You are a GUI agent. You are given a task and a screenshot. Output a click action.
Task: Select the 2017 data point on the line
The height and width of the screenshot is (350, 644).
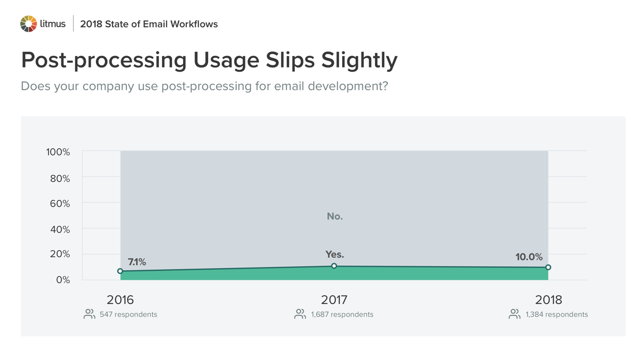[x=334, y=266]
